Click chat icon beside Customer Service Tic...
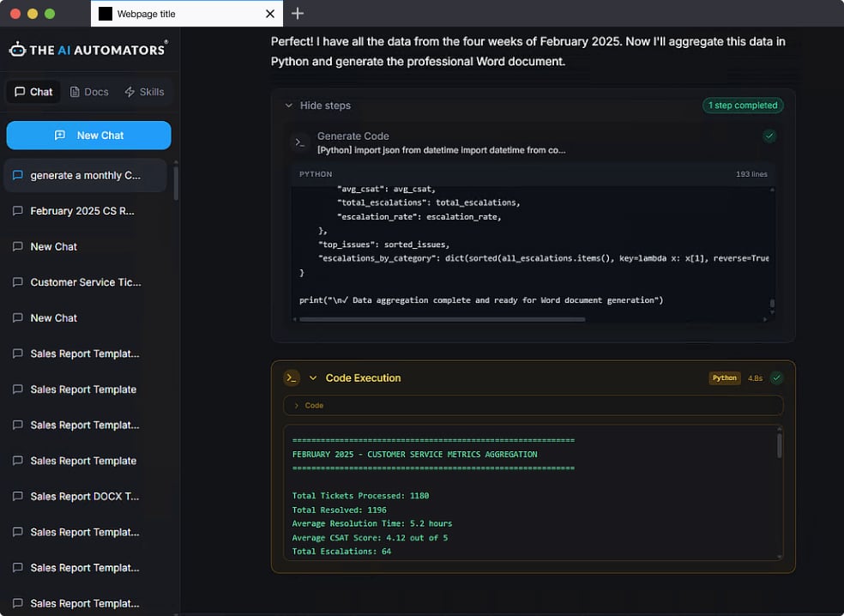 click(18, 282)
